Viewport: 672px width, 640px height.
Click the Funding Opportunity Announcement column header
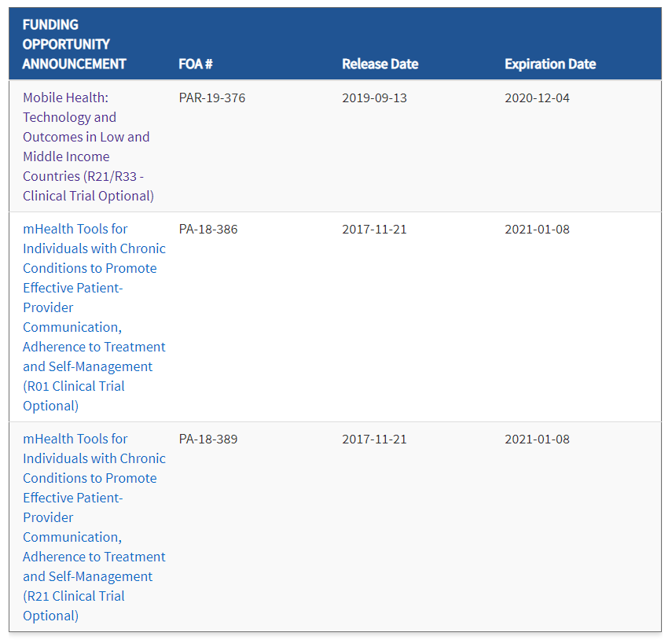[74, 44]
